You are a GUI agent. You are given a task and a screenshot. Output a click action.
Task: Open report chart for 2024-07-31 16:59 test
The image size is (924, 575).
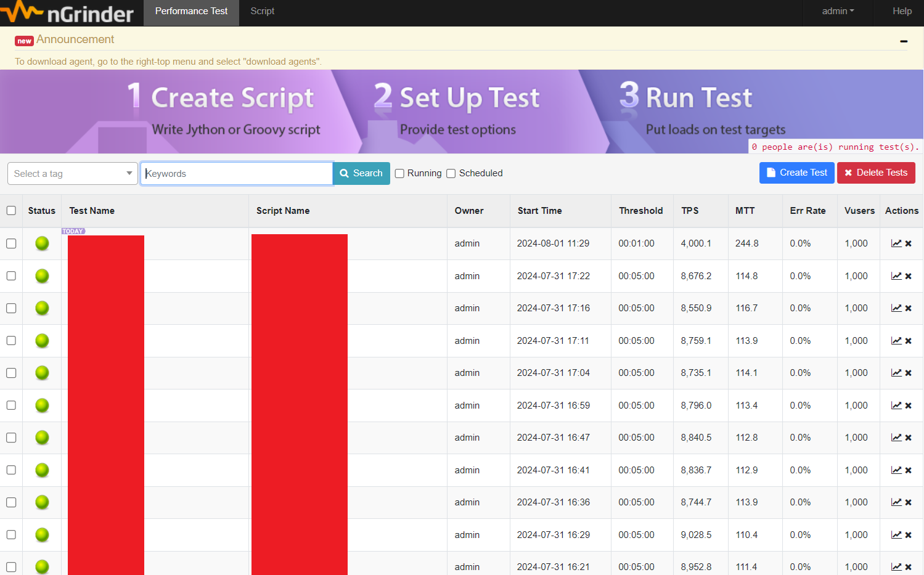click(896, 406)
